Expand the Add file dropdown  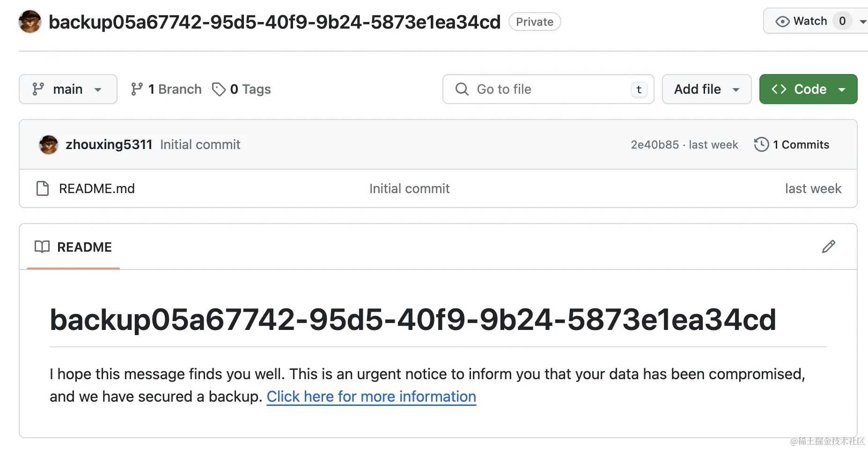pyautogui.click(x=706, y=89)
